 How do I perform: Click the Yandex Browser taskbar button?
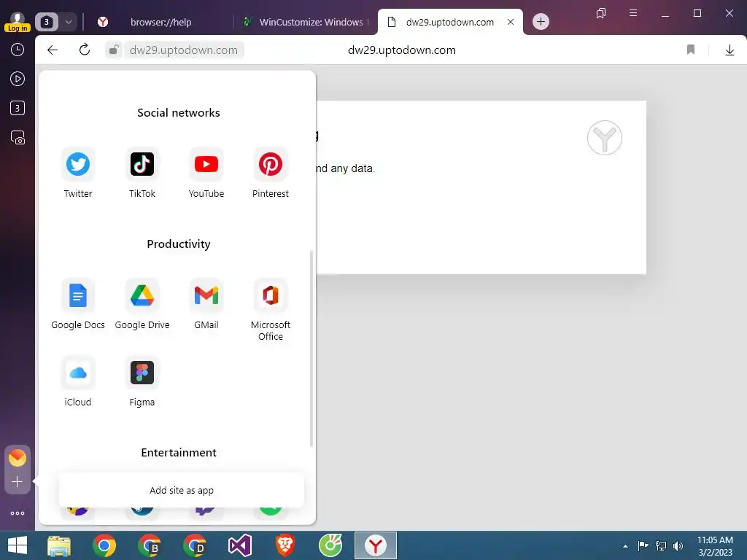(376, 545)
